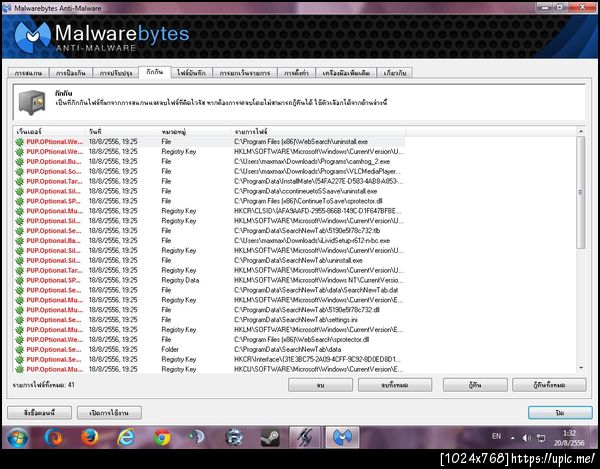
Task: Show hidden system tray icons arrow
Action: point(512,438)
